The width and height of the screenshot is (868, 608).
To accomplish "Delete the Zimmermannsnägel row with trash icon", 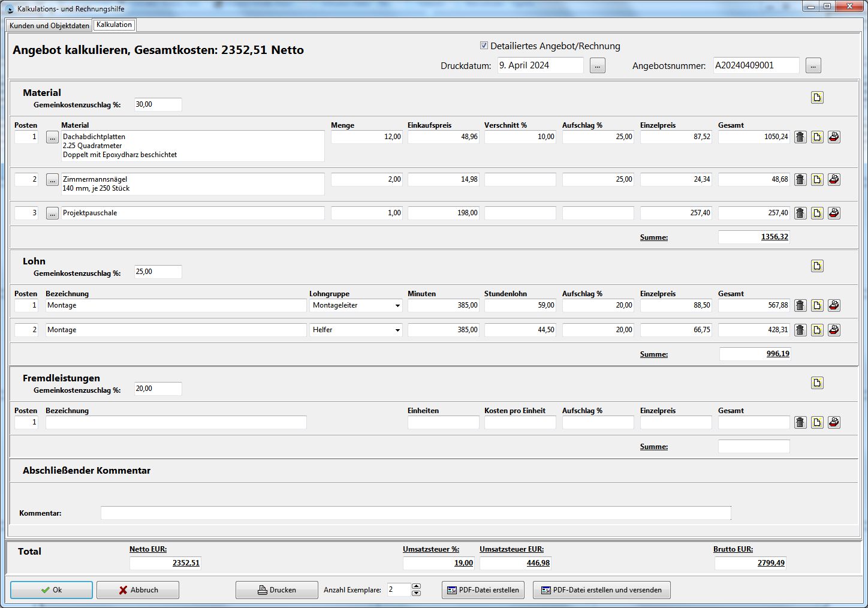I will point(800,179).
